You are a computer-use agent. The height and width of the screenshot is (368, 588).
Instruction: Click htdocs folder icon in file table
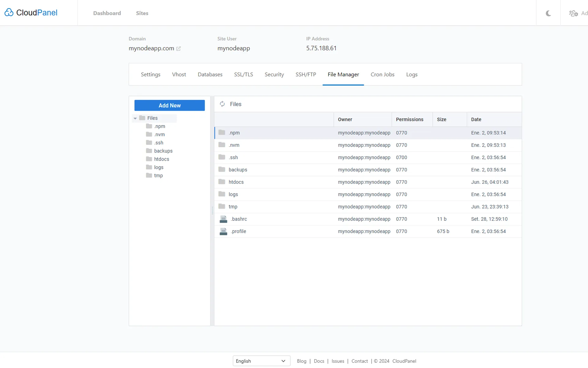point(222,182)
